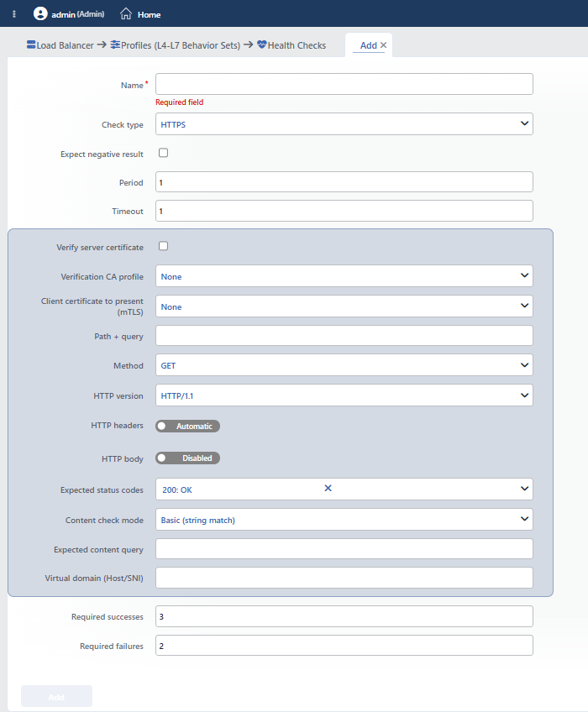Click the Expected content query field
Screen dimensions: 588x712
click(344, 549)
